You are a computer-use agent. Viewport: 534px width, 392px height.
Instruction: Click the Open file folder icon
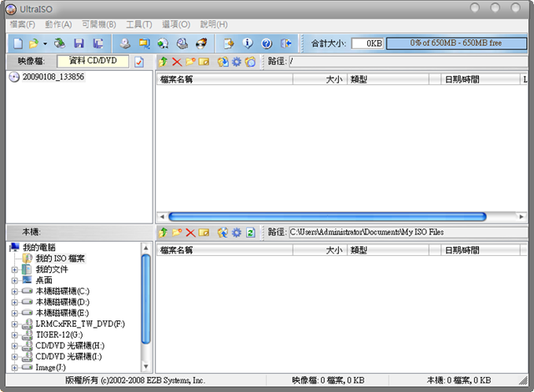[33, 43]
